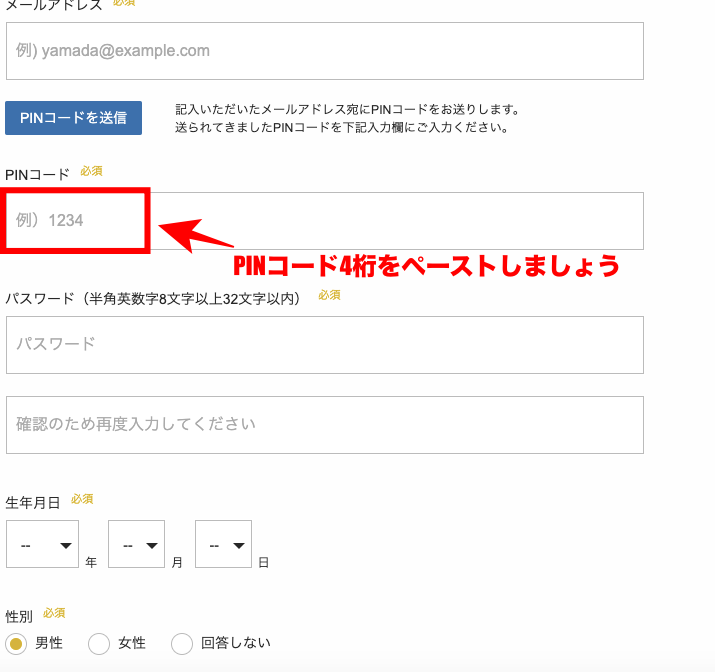The image size is (715, 672).
Task: Select the 回答しない radio button
Action: [182, 643]
